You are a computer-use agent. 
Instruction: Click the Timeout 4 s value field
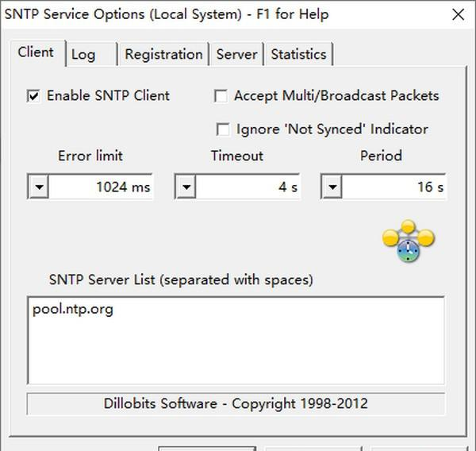(248, 187)
